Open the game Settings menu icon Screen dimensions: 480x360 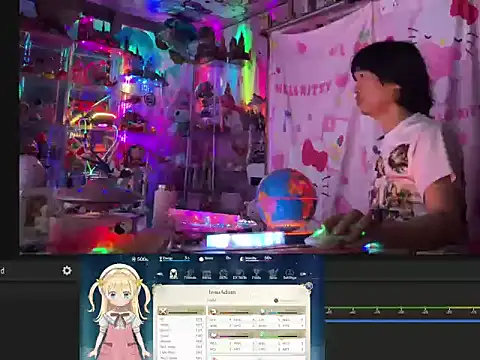click(289, 274)
